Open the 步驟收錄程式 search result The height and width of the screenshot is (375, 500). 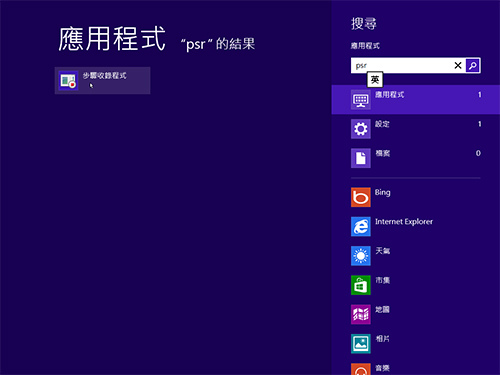[x=102, y=80]
